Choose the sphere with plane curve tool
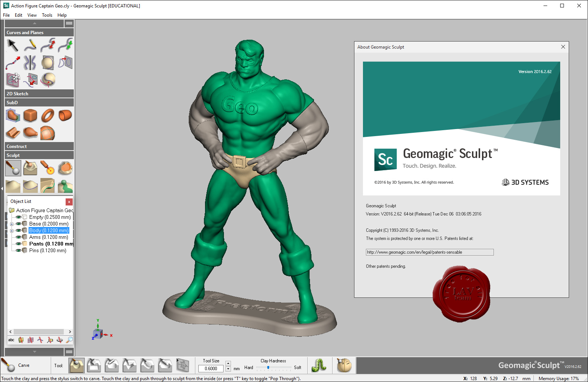Screen dimensions: 588x382 coord(48,63)
